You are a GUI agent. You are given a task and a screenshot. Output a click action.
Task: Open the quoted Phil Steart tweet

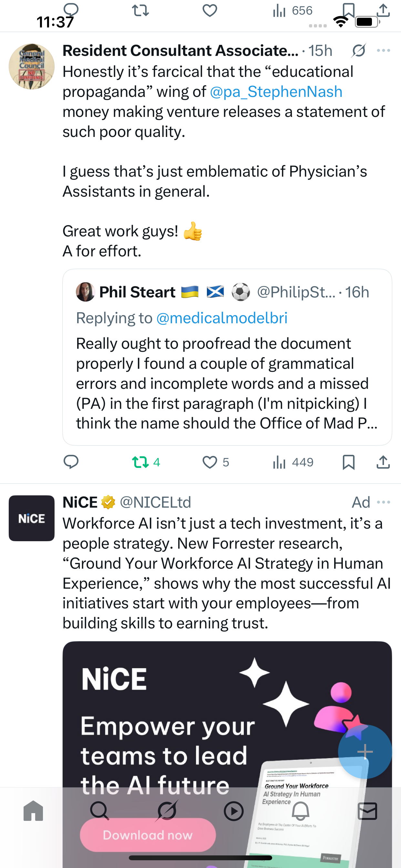point(227,377)
